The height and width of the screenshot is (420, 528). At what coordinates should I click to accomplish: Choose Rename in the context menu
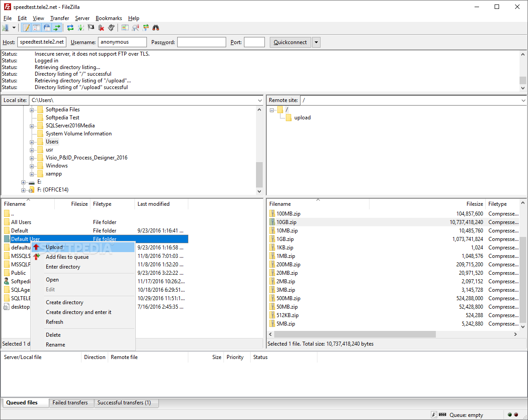point(83,345)
